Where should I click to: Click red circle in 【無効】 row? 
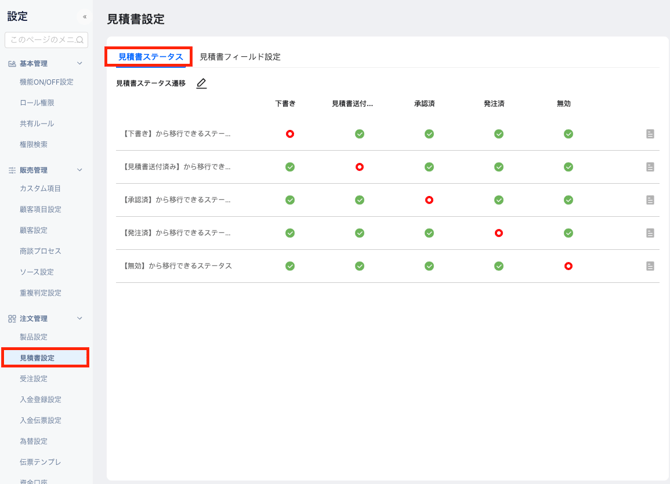[x=568, y=266]
